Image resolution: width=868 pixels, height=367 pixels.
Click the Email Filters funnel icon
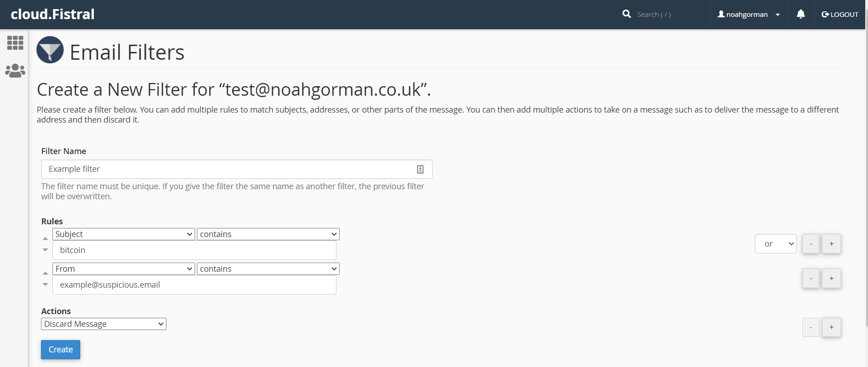point(50,50)
